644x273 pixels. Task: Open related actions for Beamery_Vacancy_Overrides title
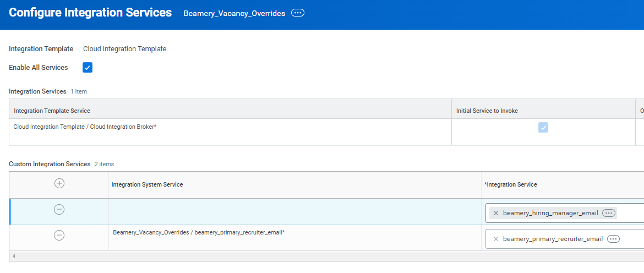click(298, 13)
